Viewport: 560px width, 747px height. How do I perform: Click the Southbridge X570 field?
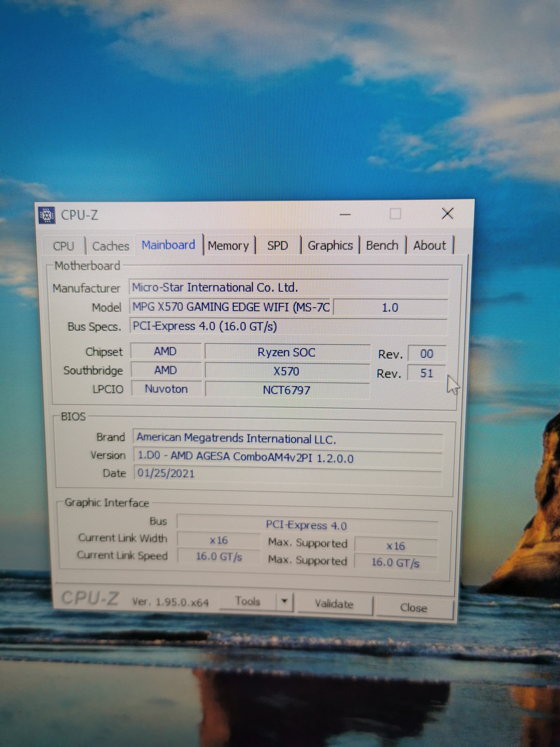[x=286, y=371]
